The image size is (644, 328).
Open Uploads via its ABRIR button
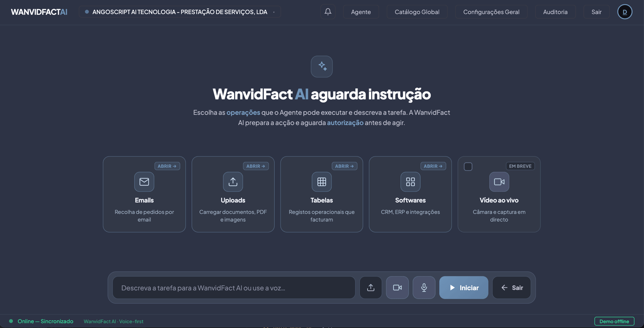click(x=256, y=166)
